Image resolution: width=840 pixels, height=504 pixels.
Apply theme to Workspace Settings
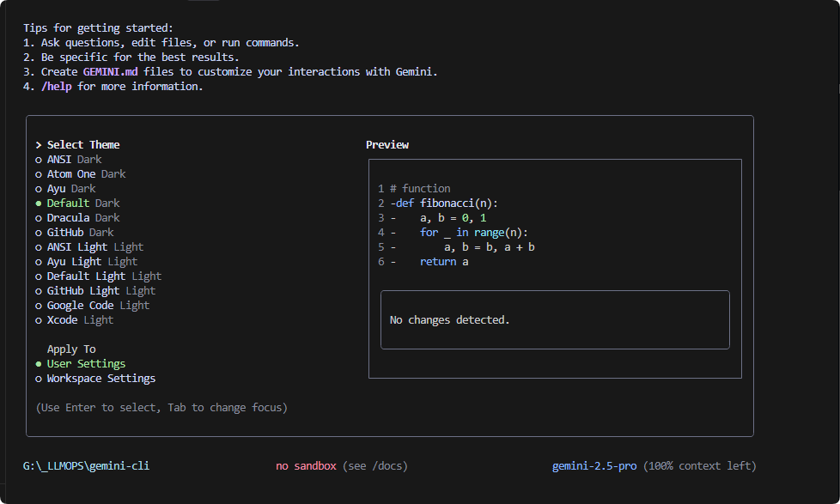(95, 378)
